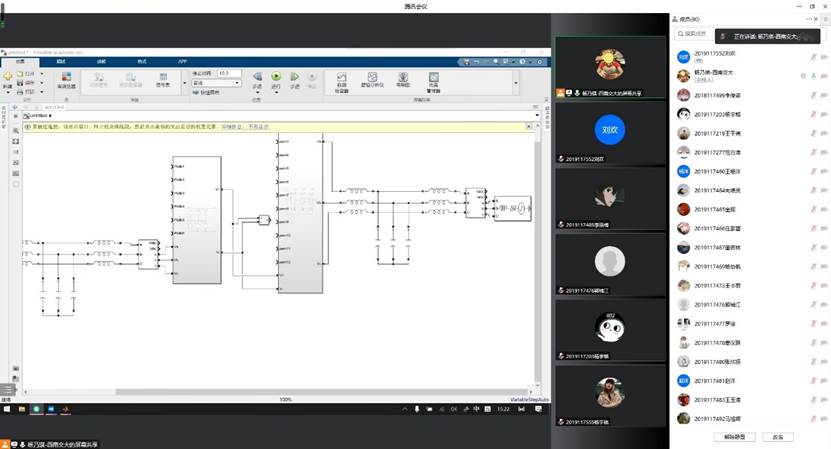Expand the review results gallery arrow
Screen dimensions: 831x449
(516, 82)
